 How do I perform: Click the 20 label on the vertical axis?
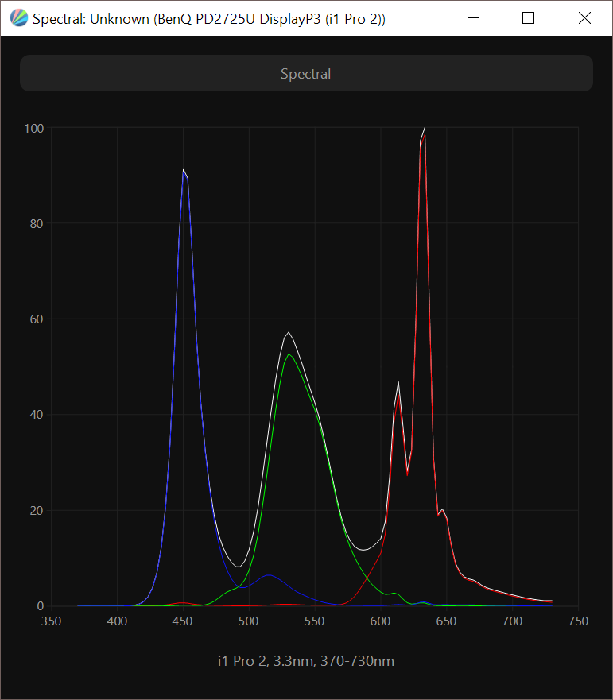(37, 511)
